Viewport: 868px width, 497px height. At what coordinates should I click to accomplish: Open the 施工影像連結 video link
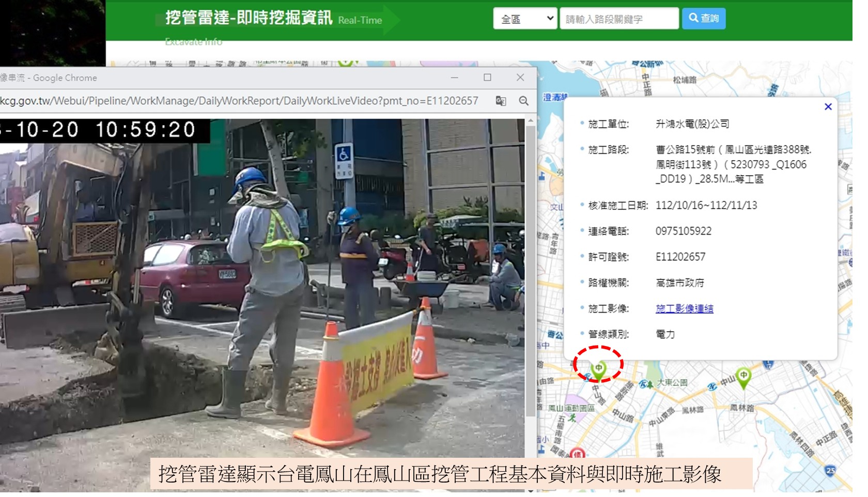tap(684, 308)
